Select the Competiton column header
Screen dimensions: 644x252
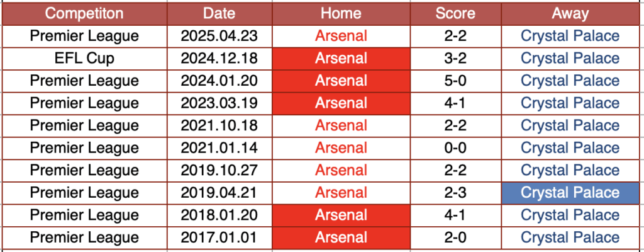[x=84, y=13]
